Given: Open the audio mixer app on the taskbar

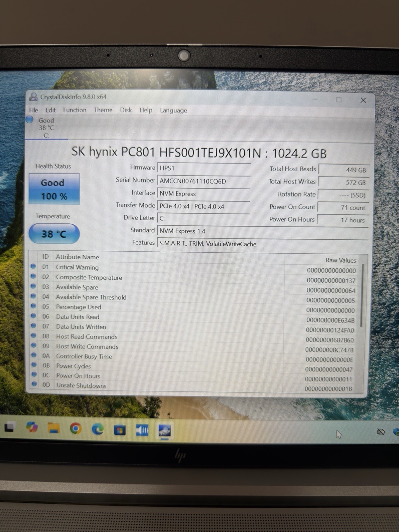Looking at the screenshot, I should click(142, 431).
